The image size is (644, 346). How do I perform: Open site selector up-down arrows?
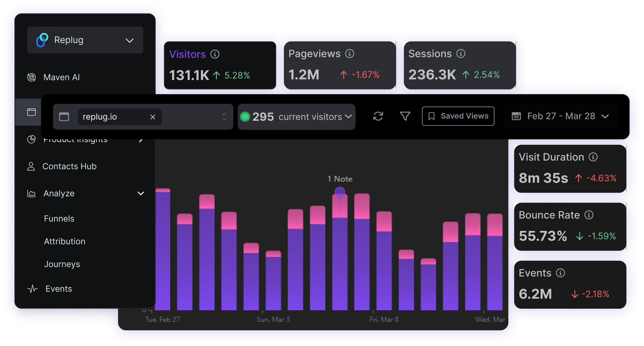(224, 117)
